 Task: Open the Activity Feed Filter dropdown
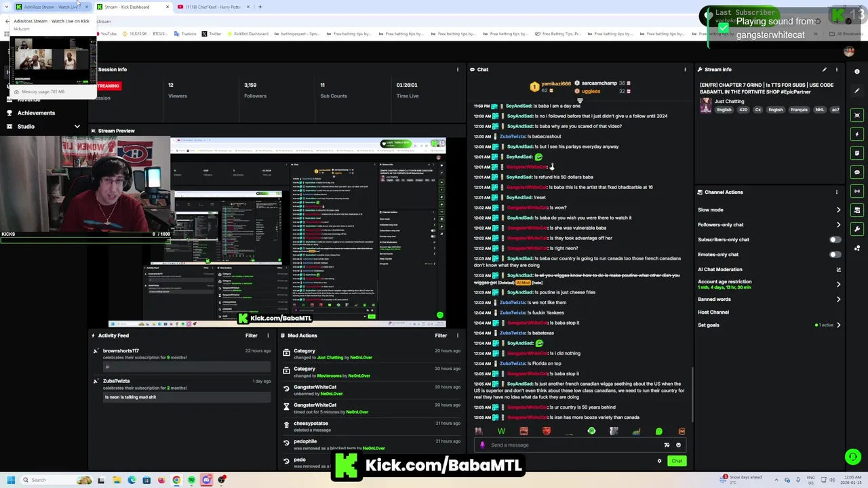pyautogui.click(x=251, y=335)
